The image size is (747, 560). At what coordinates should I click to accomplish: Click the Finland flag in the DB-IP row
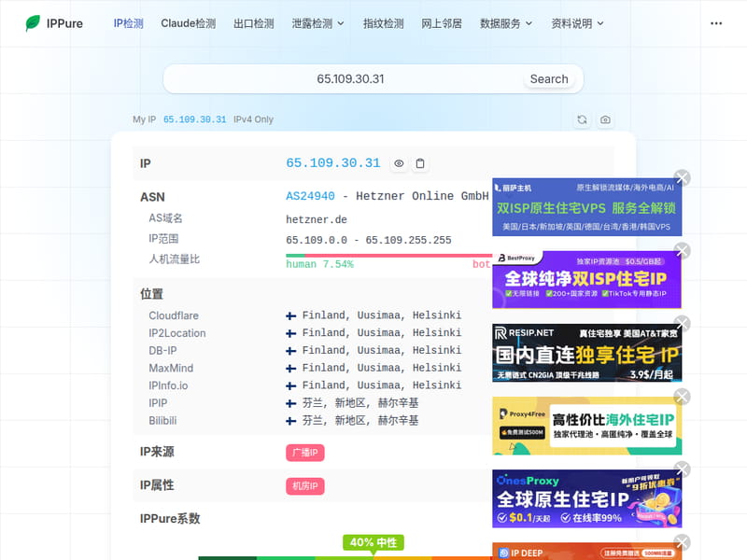tap(290, 351)
